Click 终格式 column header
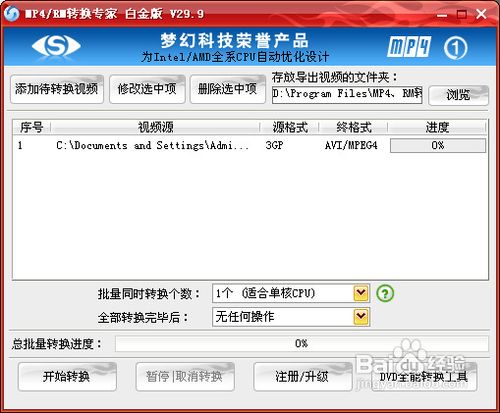Viewport: 500px width, 413px height. 354,127
